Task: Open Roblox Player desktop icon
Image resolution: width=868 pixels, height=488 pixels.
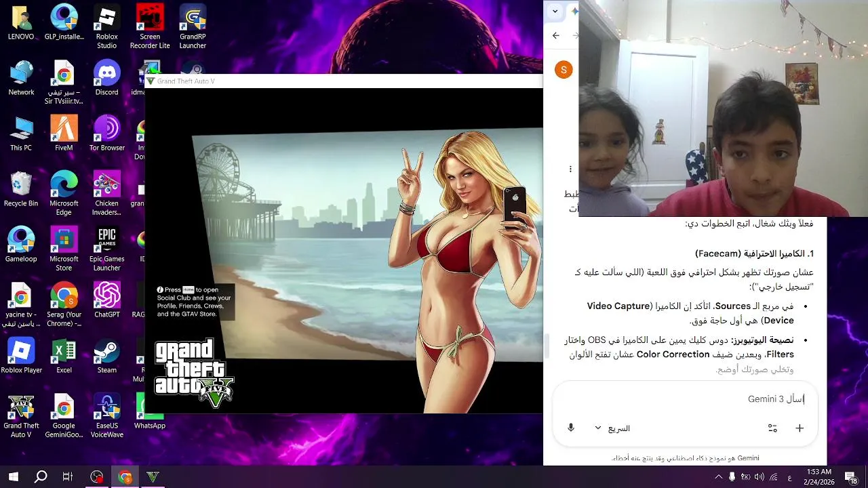Action: pos(21,357)
